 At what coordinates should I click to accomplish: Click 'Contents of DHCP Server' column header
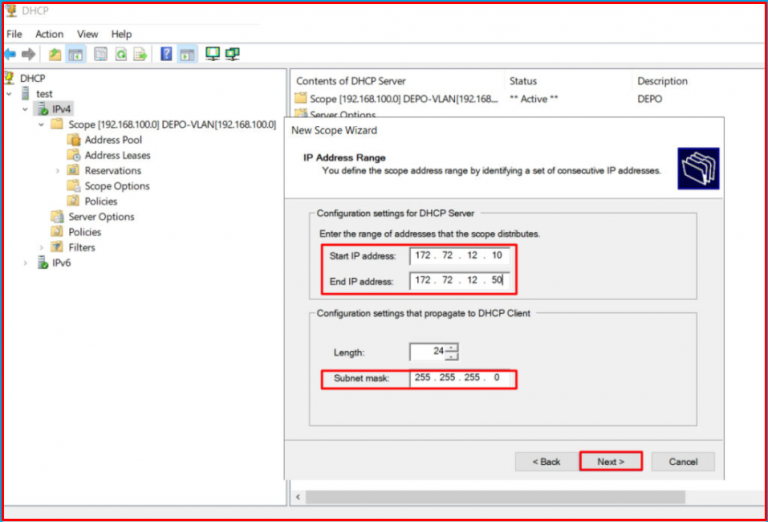click(351, 81)
